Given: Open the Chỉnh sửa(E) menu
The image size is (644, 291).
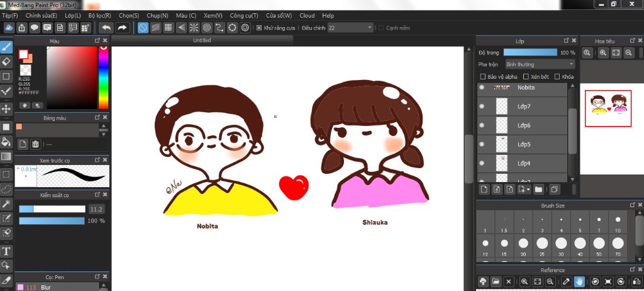Looking at the screenshot, I should click(x=41, y=16).
